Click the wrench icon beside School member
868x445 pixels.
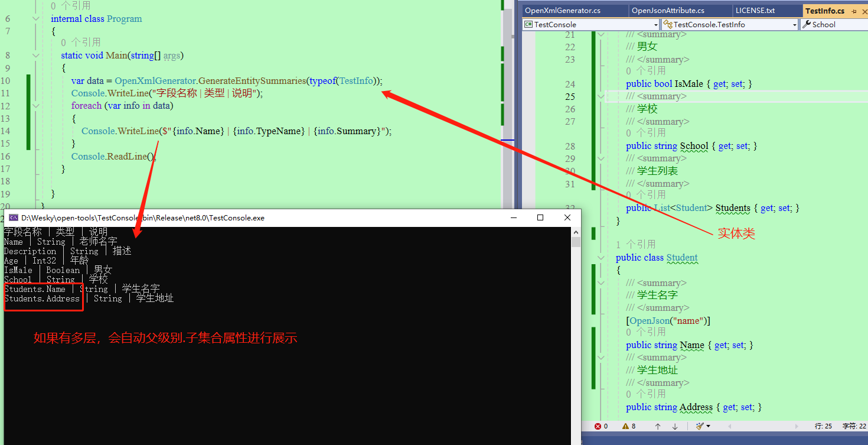point(806,24)
